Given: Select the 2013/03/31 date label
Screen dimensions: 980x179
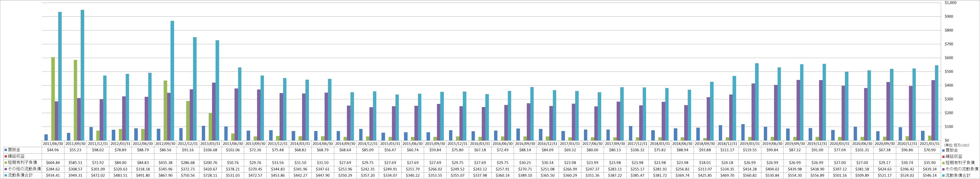Looking at the screenshot, I should click(x=210, y=144).
